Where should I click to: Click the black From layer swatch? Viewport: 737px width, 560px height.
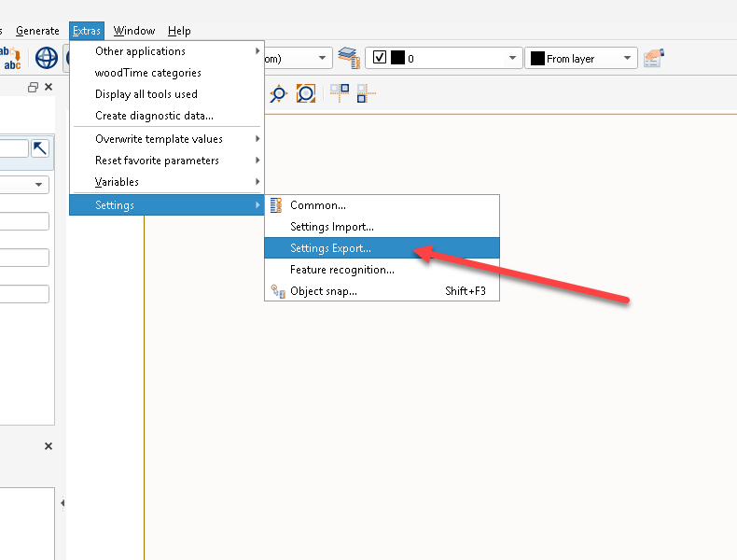(x=537, y=58)
